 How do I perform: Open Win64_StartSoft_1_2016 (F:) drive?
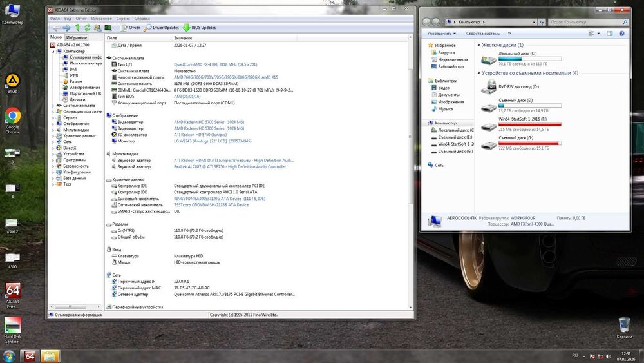click(x=521, y=124)
